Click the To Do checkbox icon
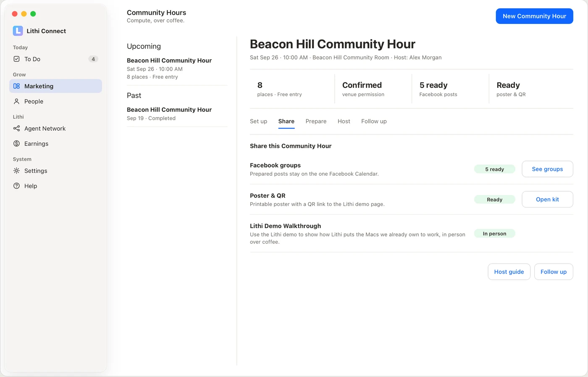The width and height of the screenshot is (588, 377). pos(16,59)
